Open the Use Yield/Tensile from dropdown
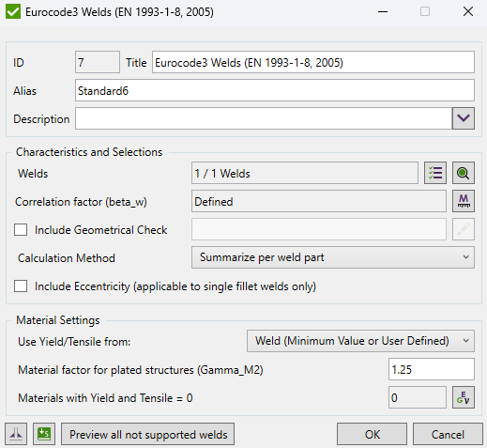The image size is (487, 448). (x=360, y=341)
